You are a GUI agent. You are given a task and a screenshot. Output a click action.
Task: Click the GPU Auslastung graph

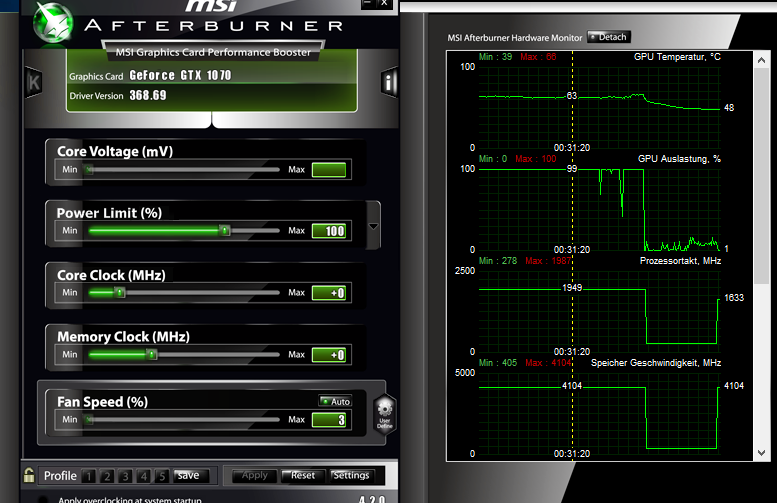point(600,209)
